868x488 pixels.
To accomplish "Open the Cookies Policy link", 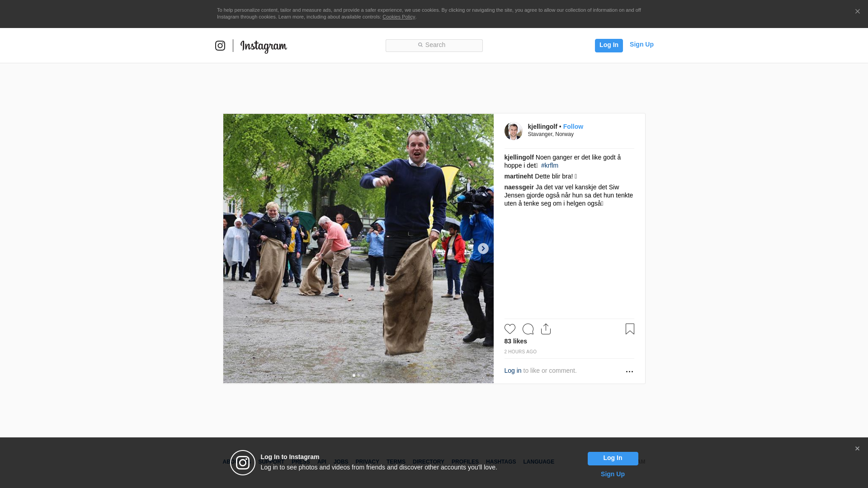I will pos(398,17).
